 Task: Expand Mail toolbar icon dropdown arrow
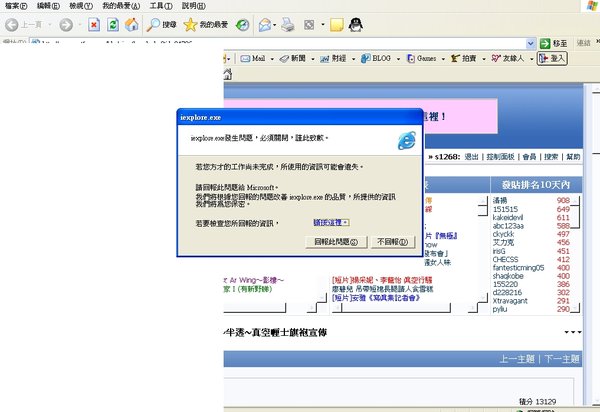point(275,25)
